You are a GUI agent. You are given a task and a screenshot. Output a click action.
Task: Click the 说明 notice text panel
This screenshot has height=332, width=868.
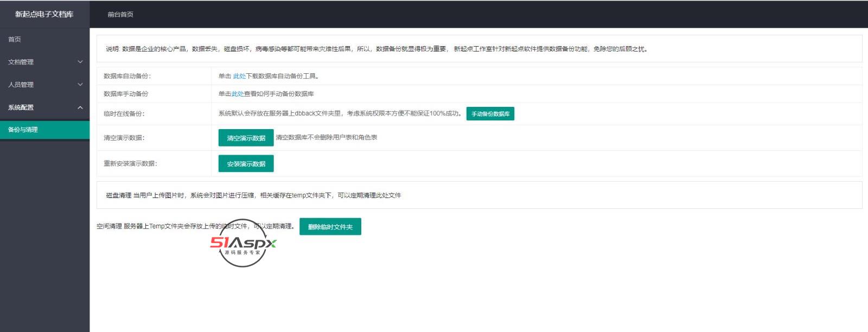tap(376, 49)
